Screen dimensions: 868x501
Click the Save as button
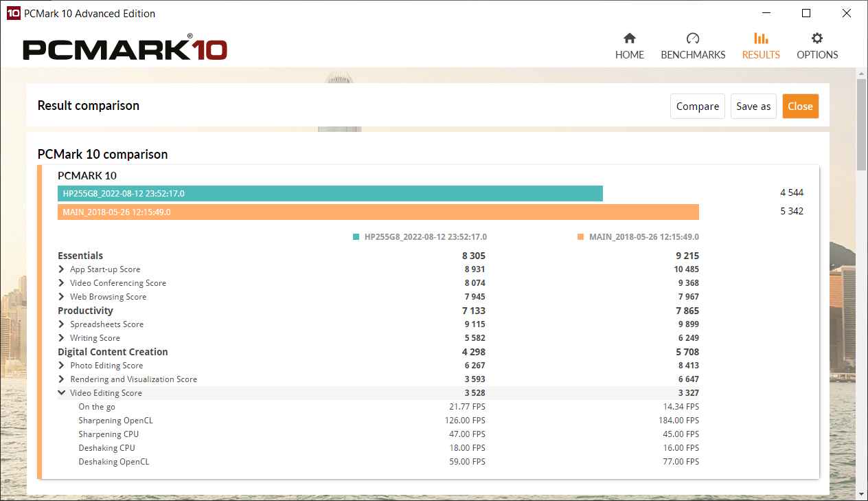pyautogui.click(x=753, y=107)
